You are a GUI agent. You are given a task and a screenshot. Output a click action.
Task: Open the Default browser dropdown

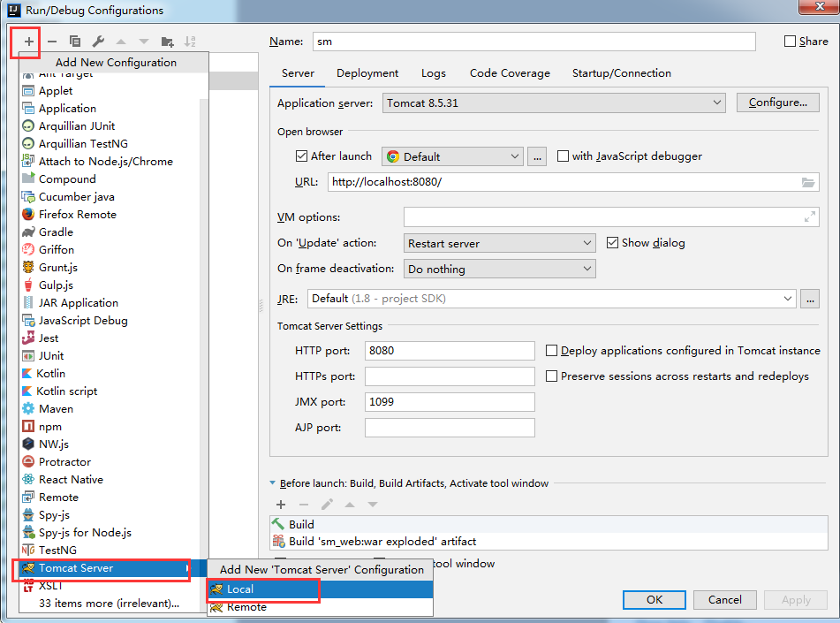tap(452, 156)
